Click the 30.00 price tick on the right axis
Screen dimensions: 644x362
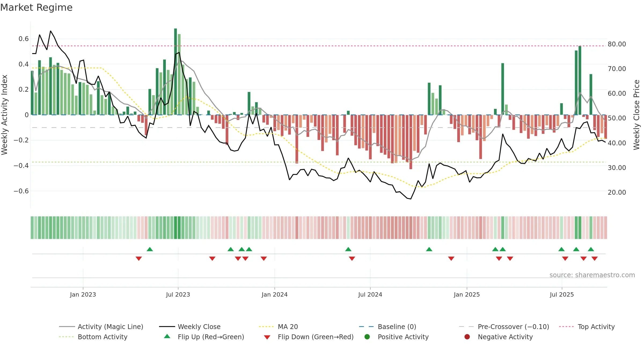point(617,168)
